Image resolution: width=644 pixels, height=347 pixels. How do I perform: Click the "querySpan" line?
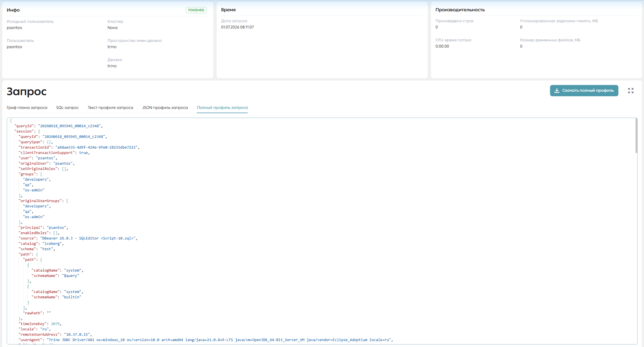click(x=36, y=142)
